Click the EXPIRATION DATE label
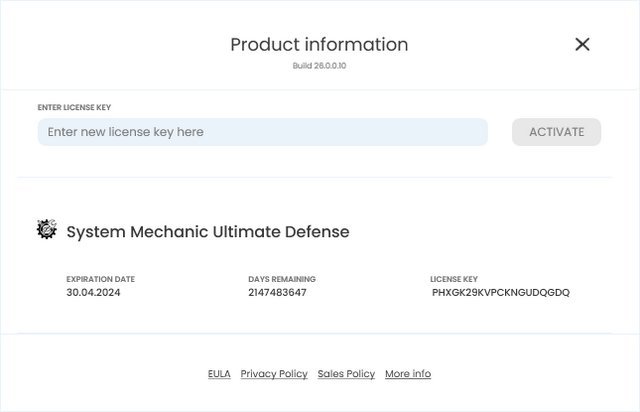This screenshot has width=640, height=412. (x=100, y=279)
